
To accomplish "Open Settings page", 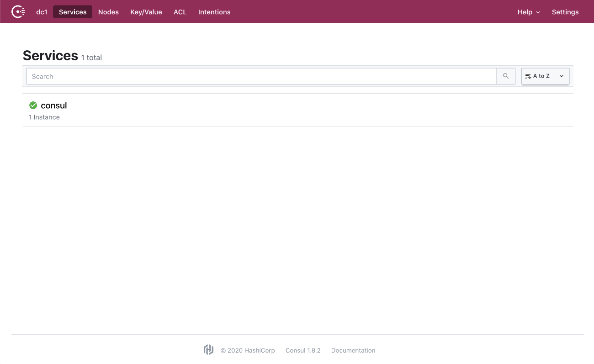I will (565, 12).
